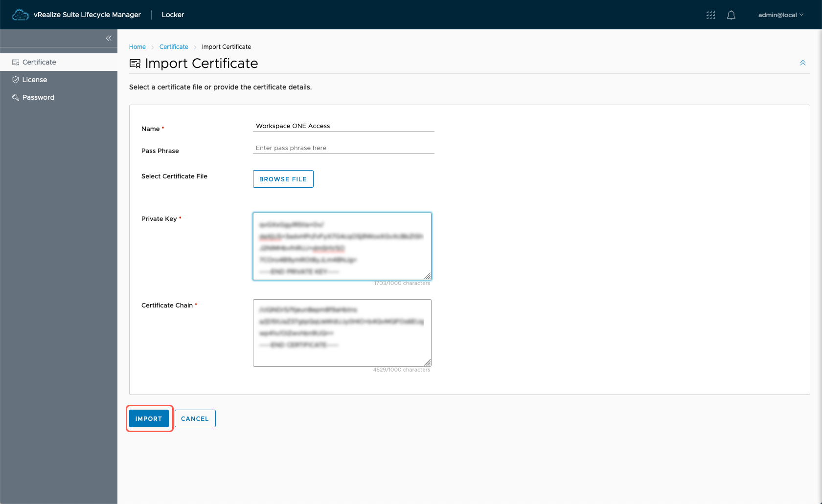Click into the Pass Phrase field
Image resolution: width=822 pixels, height=504 pixels.
(x=343, y=148)
